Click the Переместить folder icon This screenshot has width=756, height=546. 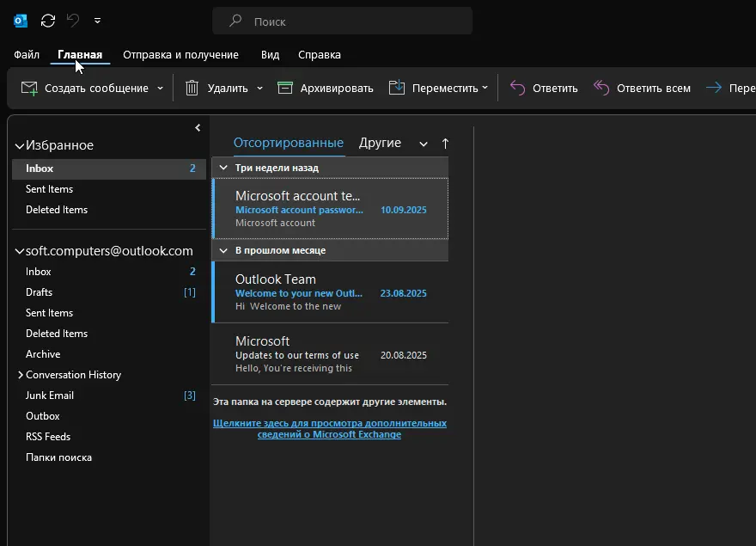(x=397, y=88)
